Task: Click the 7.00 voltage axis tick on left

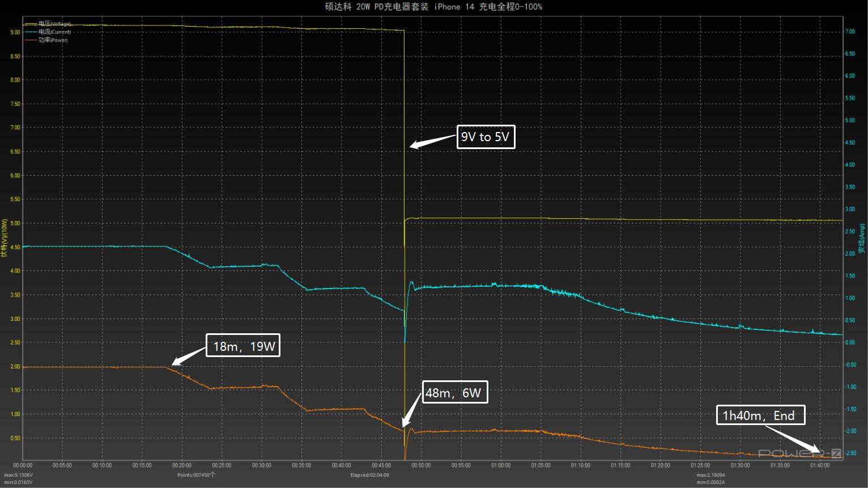Action: [x=15, y=128]
